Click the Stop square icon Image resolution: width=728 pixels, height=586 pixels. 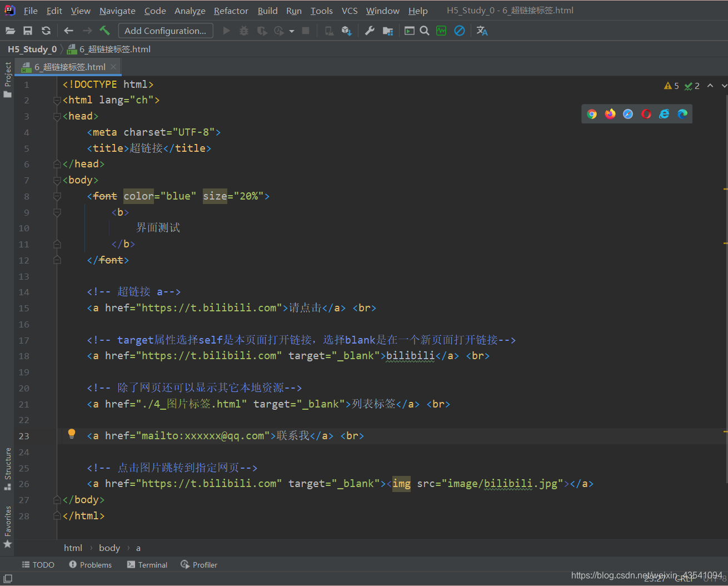pos(306,31)
